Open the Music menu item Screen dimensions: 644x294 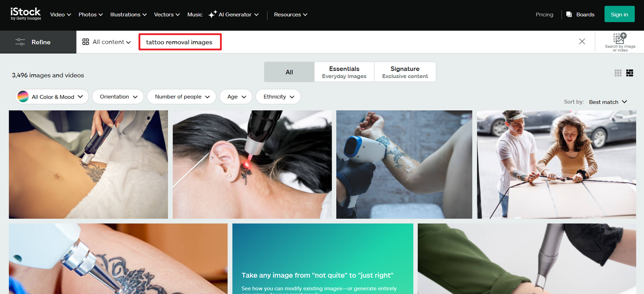[195, 15]
